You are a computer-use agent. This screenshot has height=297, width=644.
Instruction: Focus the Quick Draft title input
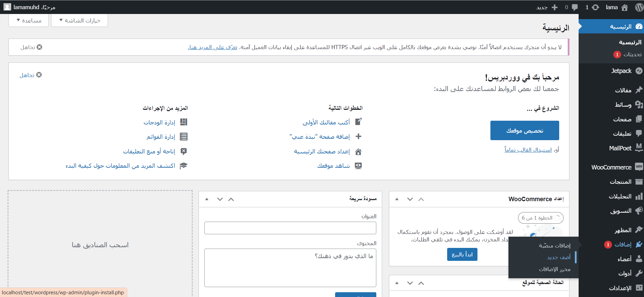click(x=290, y=228)
